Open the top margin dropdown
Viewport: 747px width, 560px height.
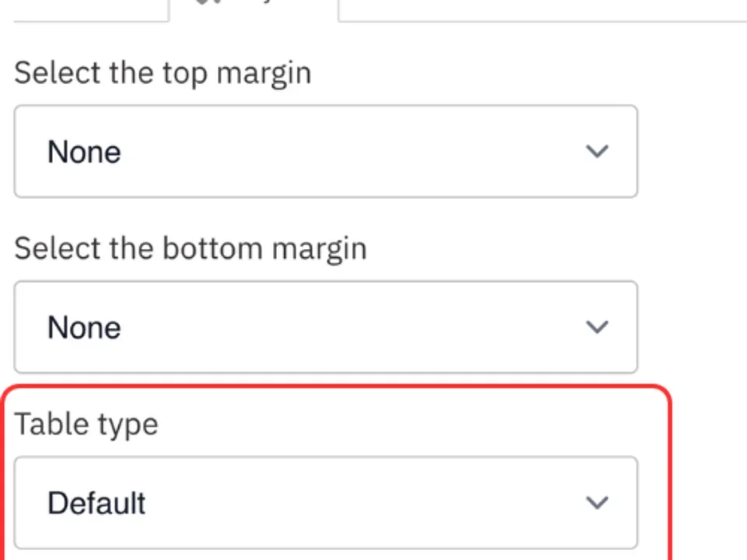pos(325,152)
